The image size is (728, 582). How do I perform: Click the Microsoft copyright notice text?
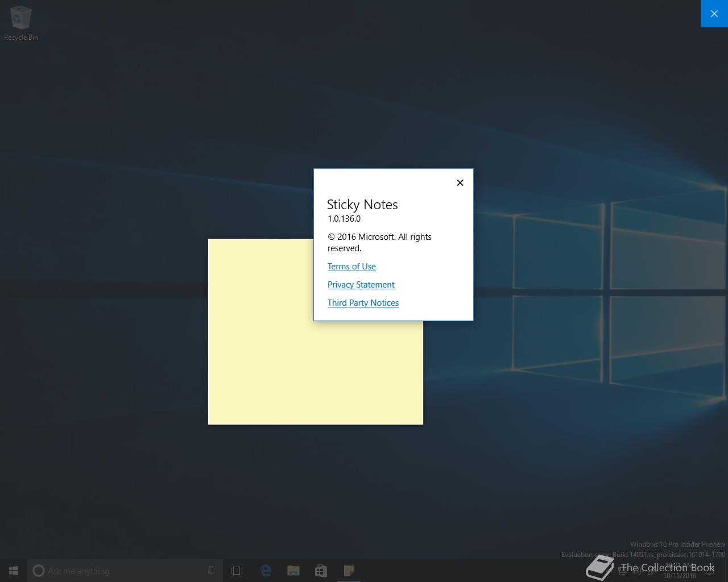coord(379,243)
